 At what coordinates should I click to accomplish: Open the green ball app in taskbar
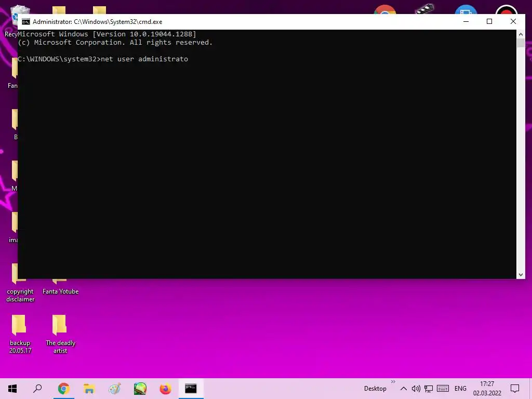point(140,389)
